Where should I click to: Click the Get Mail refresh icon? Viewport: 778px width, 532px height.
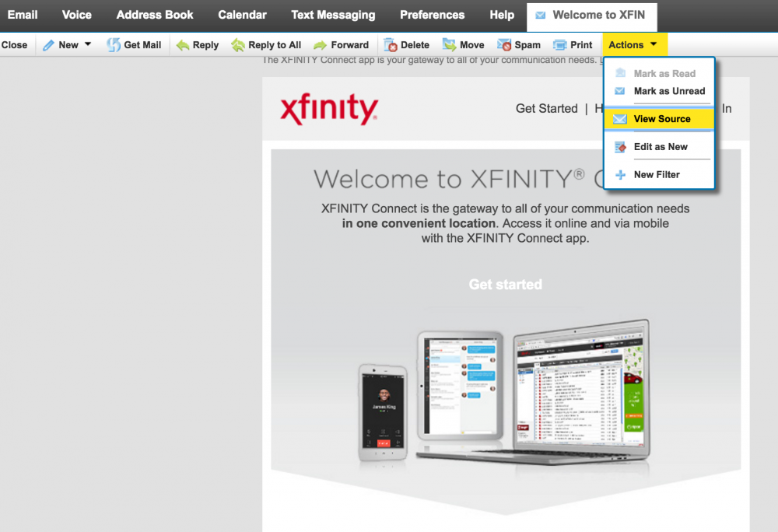pyautogui.click(x=113, y=45)
